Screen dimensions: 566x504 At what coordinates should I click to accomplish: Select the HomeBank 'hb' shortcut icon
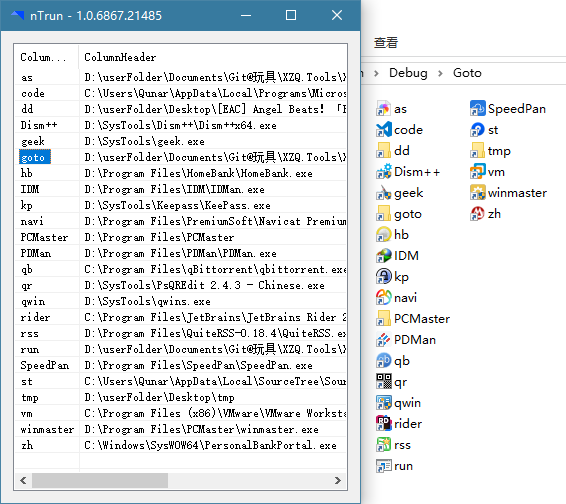coord(383,235)
